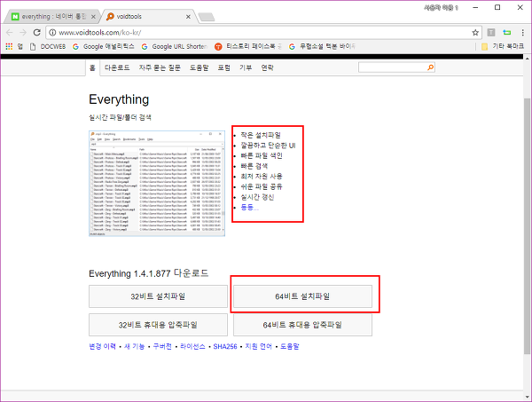Click the 쉬운 파일 공유 feature text
Image resolution: width=532 pixels, height=402 pixels.
click(x=262, y=186)
